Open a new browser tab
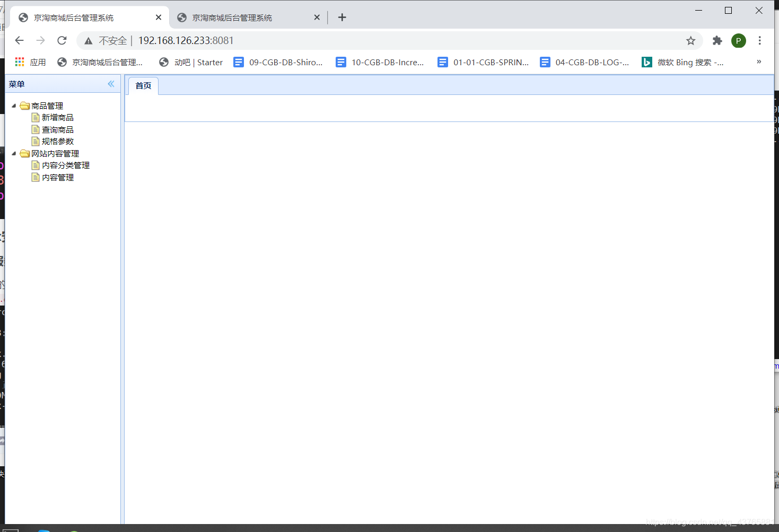 tap(342, 18)
